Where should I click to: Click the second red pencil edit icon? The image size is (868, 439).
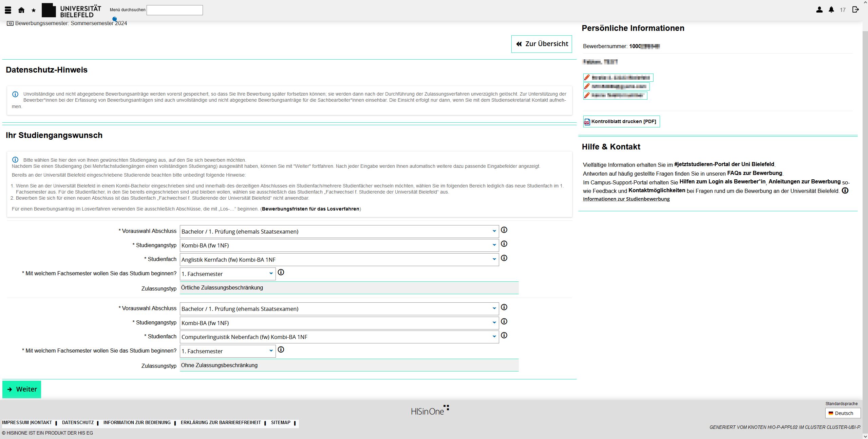[x=587, y=86]
